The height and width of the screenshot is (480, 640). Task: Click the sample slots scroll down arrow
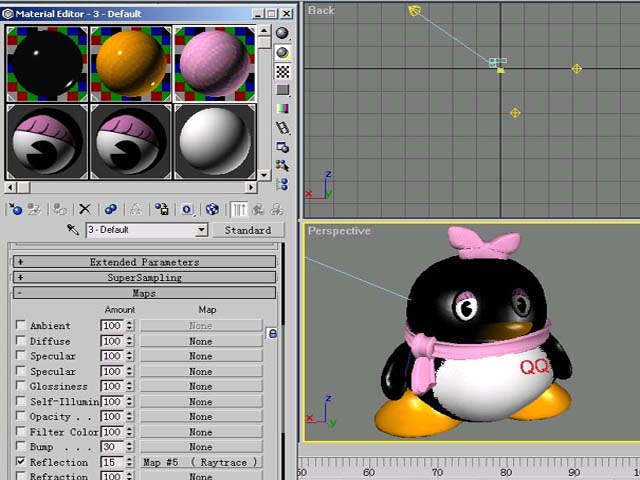pos(264,175)
